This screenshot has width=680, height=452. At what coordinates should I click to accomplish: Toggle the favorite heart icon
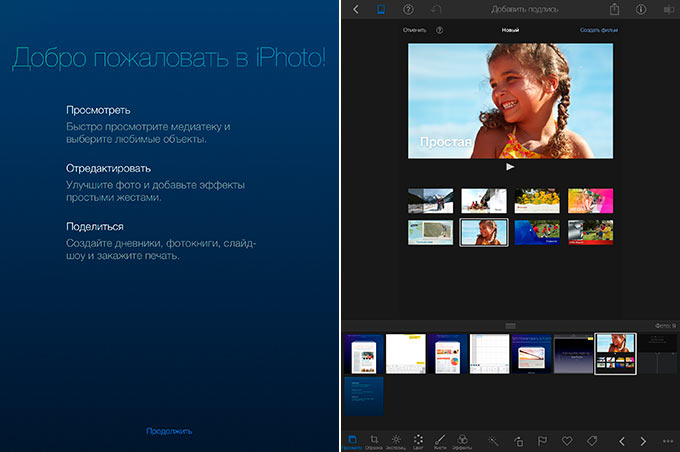coord(567,441)
